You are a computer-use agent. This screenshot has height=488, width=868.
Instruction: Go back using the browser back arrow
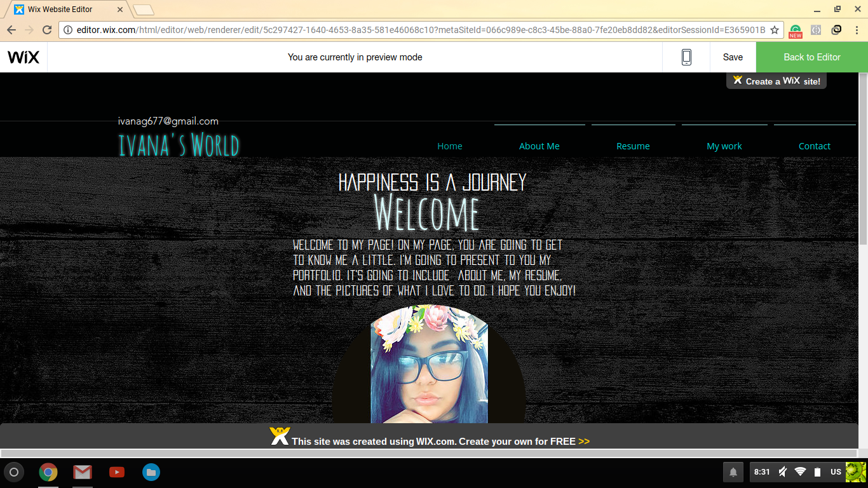pyautogui.click(x=11, y=30)
